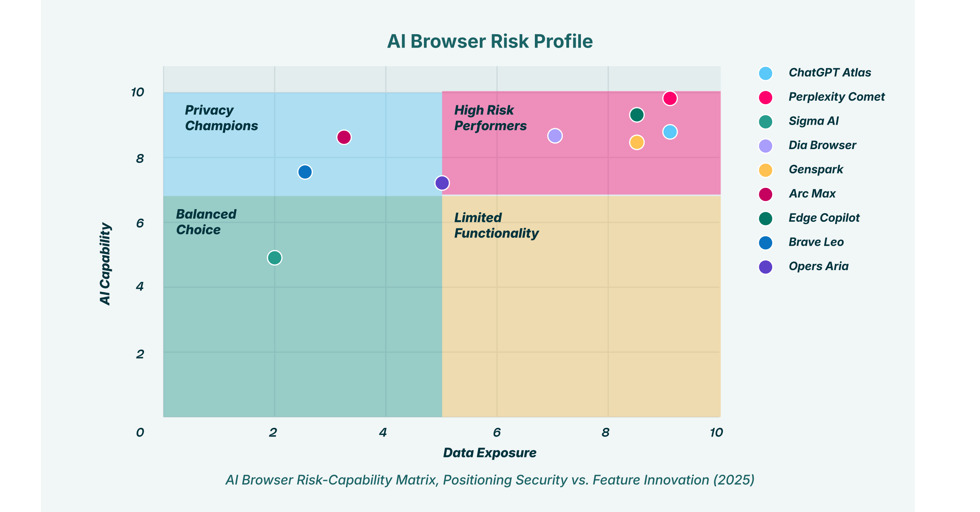The height and width of the screenshot is (512, 980).
Task: Select the light blue ChatGPT Atlas chart point
Action: pos(669,132)
